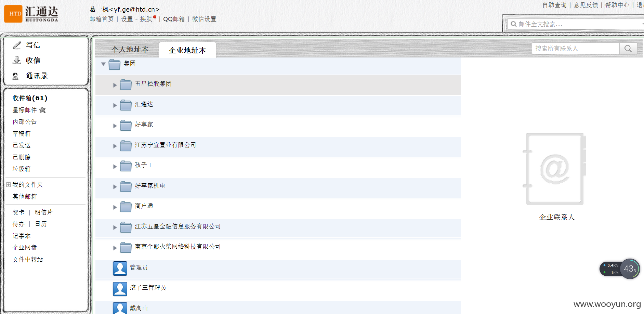Click 自助查询 link at top

point(554,5)
